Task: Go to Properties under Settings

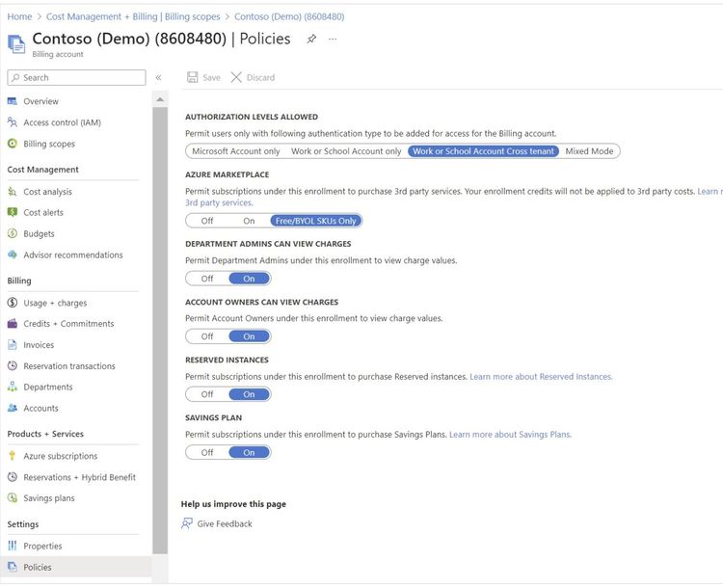Action: [42, 547]
